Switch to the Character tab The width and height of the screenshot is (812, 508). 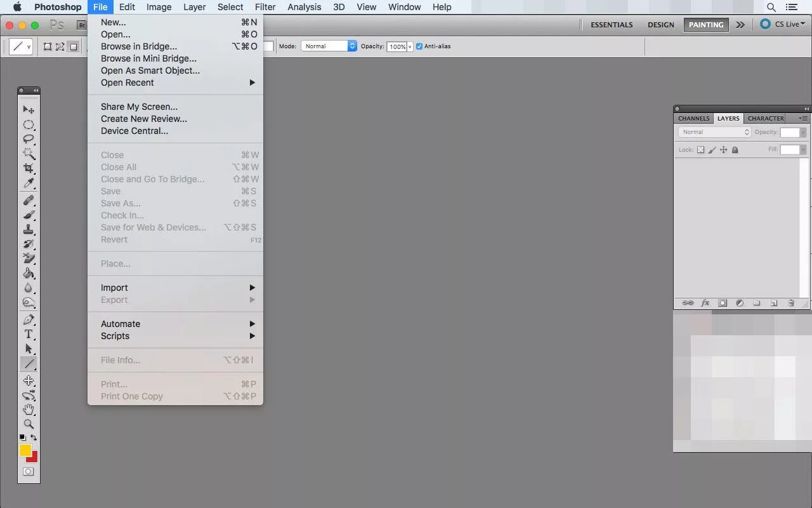pyautogui.click(x=766, y=118)
